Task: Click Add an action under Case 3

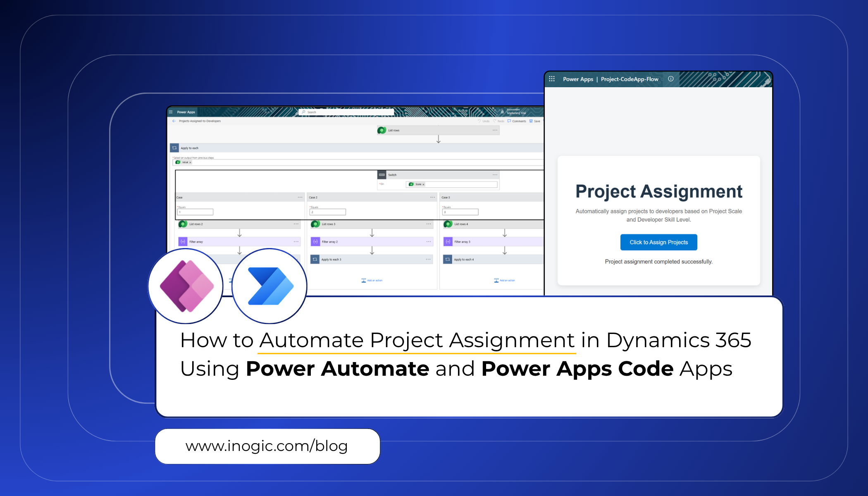Action: (504, 280)
